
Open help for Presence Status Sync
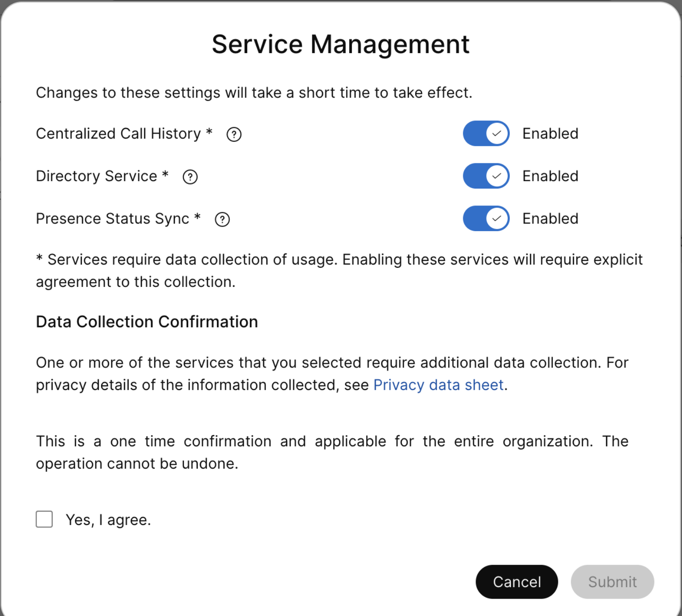coord(222,220)
